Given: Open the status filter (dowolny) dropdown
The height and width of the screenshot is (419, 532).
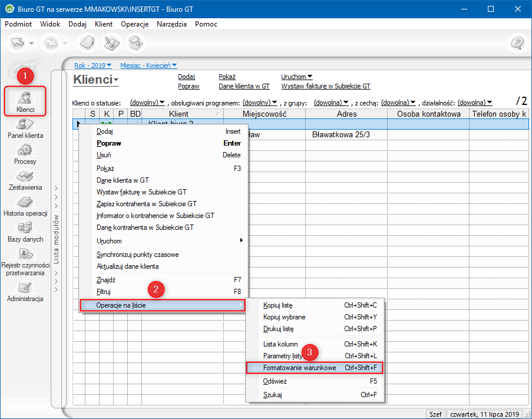Looking at the screenshot, I should (x=147, y=103).
